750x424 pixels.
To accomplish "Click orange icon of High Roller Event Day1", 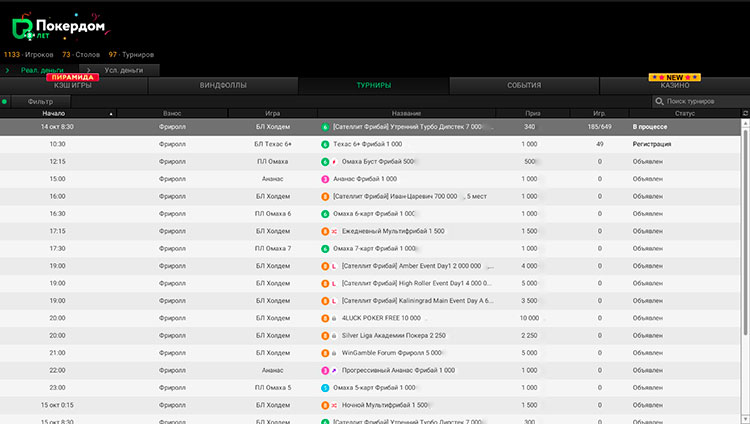I will click(x=325, y=283).
